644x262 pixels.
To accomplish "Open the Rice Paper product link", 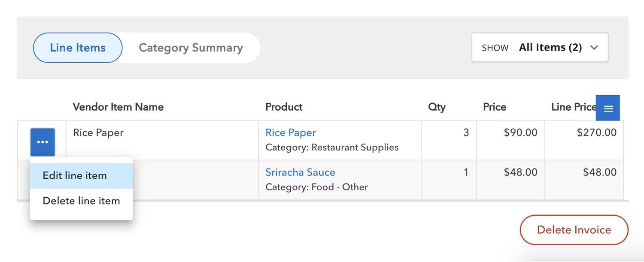I will coord(291,133).
